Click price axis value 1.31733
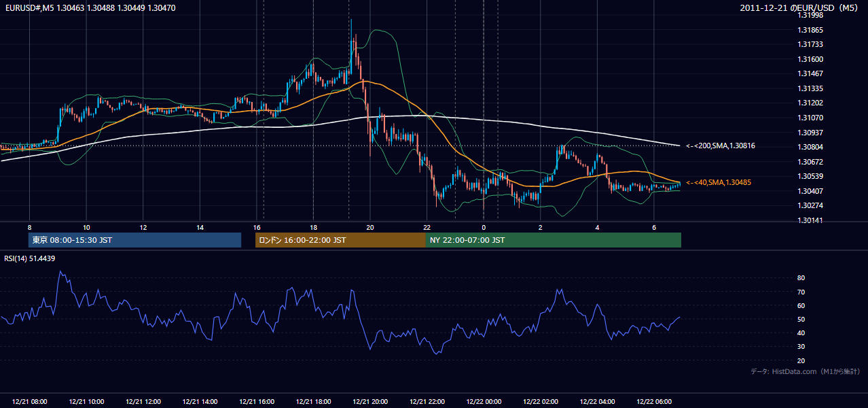 coord(810,44)
